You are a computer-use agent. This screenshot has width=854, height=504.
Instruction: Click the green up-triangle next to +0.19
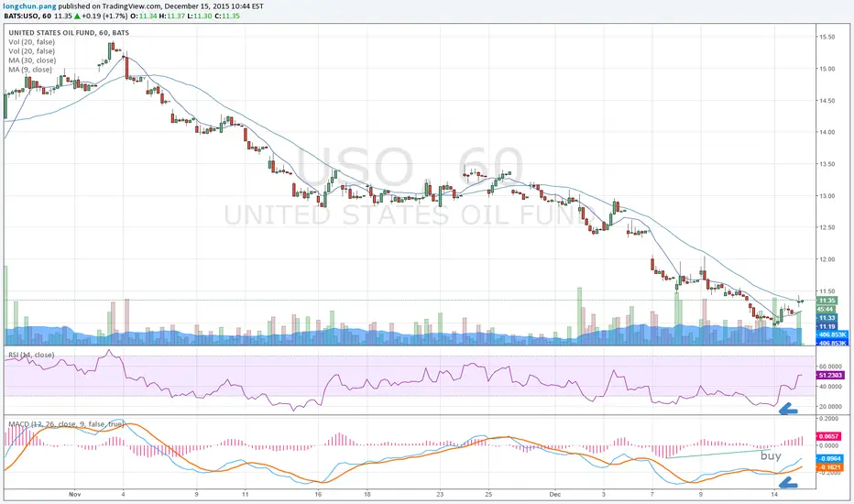click(77, 16)
